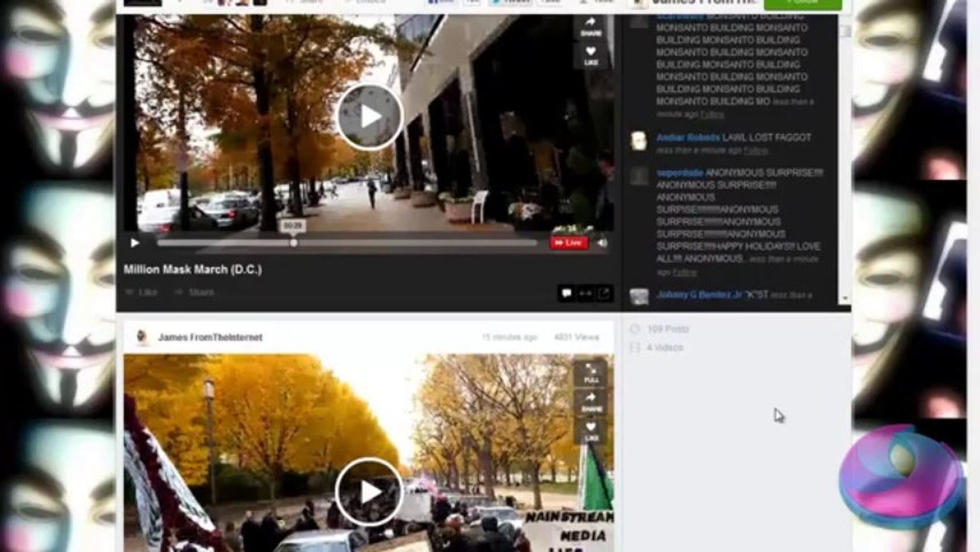Play the Million Mask March video with the center button
The width and height of the screenshot is (980, 552).
pyautogui.click(x=369, y=117)
